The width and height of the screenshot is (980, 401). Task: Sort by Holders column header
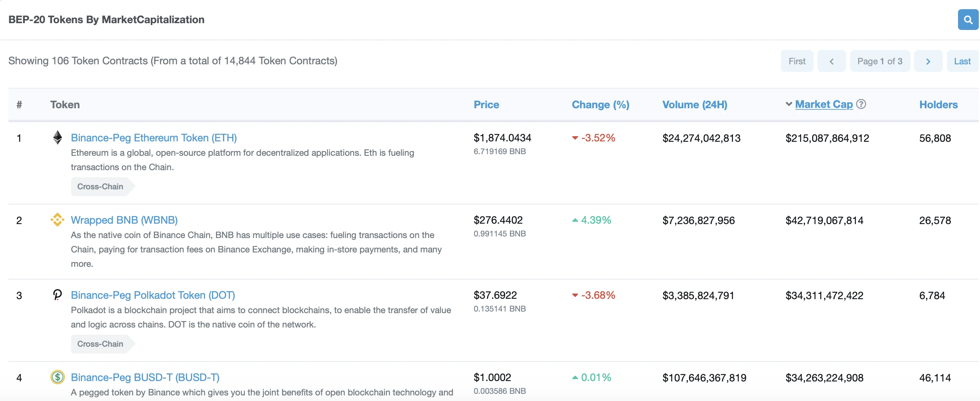pos(938,105)
